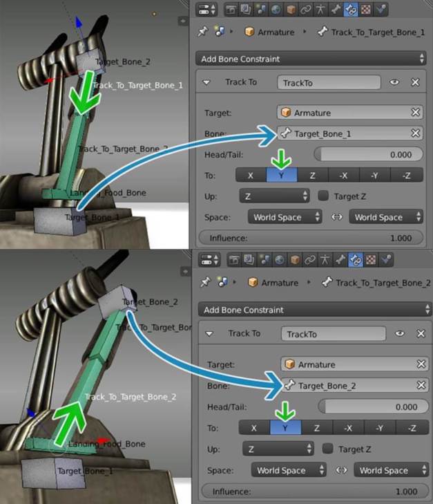Open checkered Texture tab in Target_Bone_1 panel
The height and width of the screenshot is (504, 433).
[365, 9]
